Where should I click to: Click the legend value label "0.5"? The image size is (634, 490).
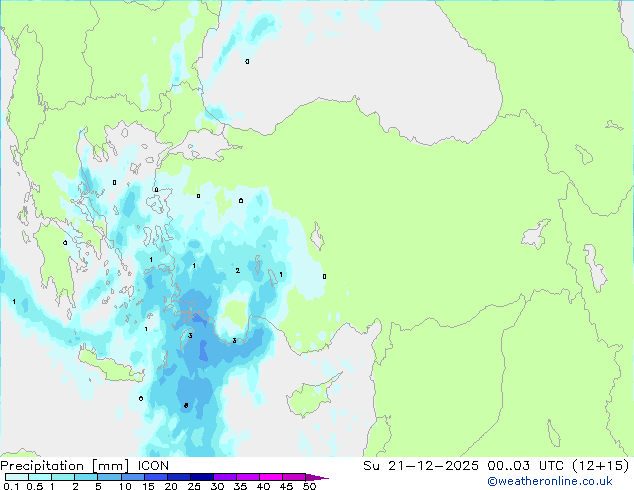tap(35, 486)
